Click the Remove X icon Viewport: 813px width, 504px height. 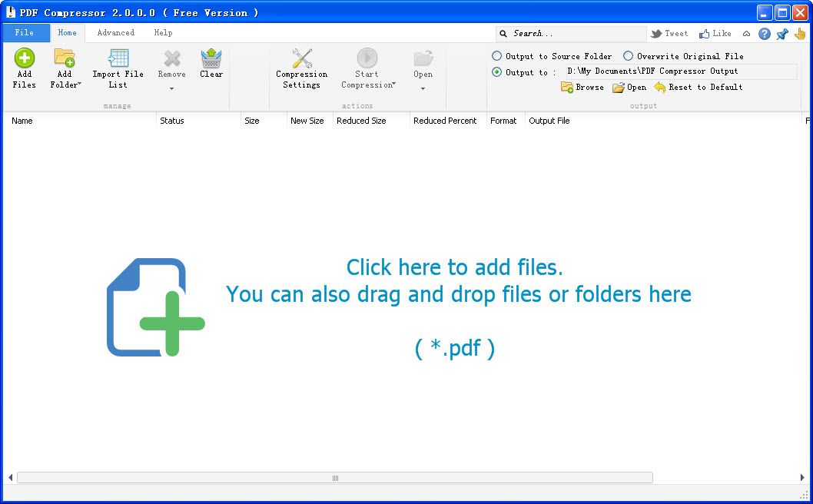point(172,58)
